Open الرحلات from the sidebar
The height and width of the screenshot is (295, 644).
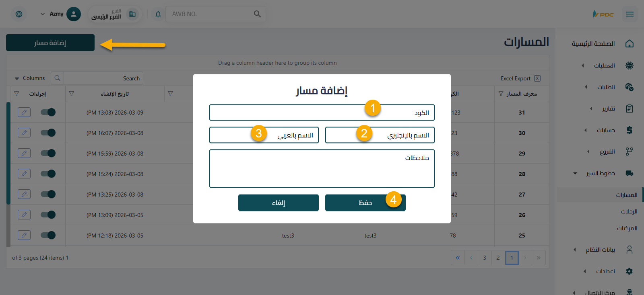(629, 211)
